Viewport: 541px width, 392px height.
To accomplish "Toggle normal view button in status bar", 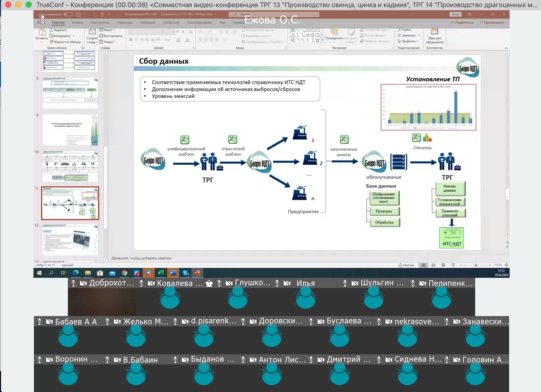I will (x=423, y=265).
